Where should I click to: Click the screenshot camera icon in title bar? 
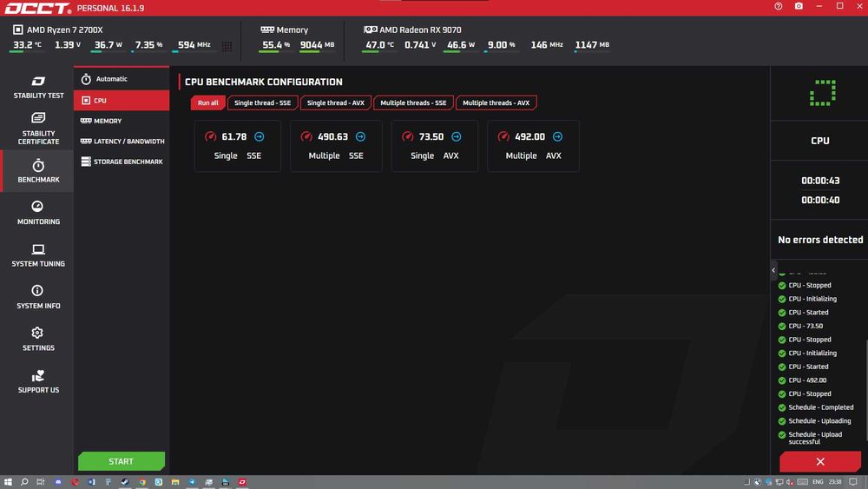point(799,6)
